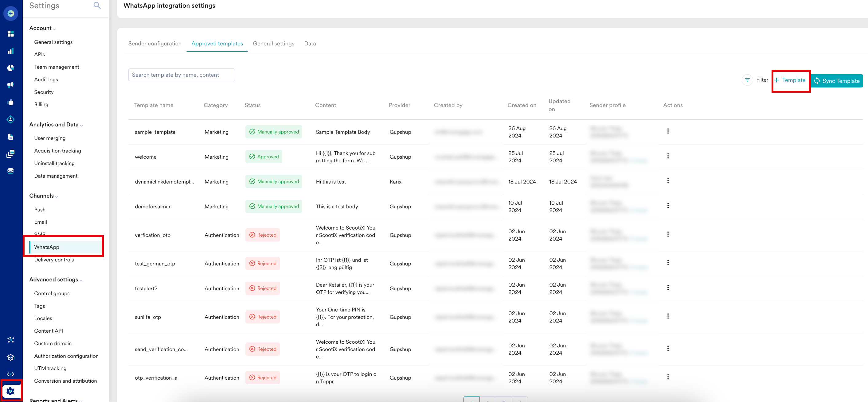868x402 pixels.
Task: Open the dashboard grid icon in sidebar
Action: (x=11, y=34)
